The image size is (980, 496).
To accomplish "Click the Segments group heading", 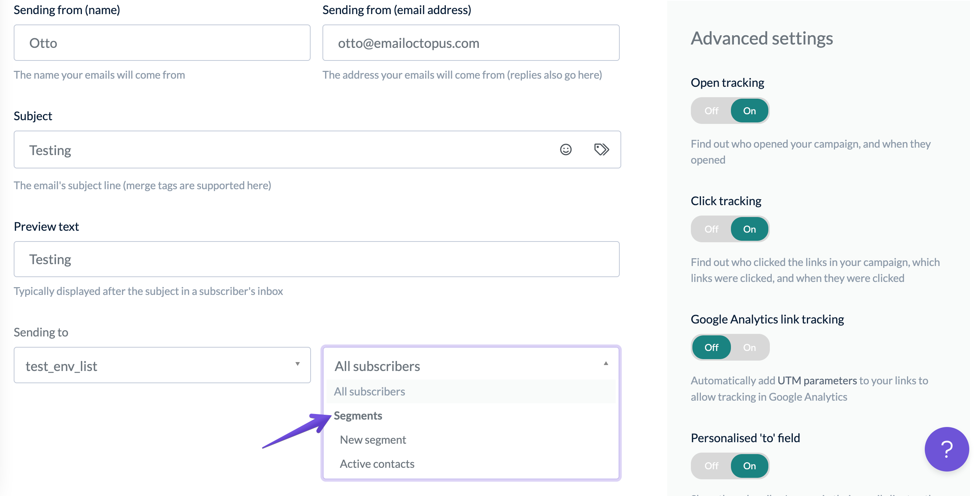I will point(358,415).
